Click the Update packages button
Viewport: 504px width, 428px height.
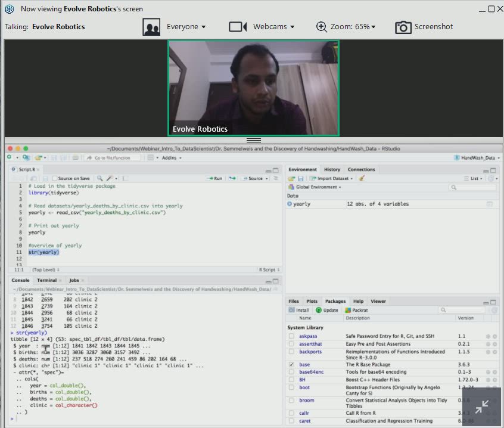click(327, 310)
